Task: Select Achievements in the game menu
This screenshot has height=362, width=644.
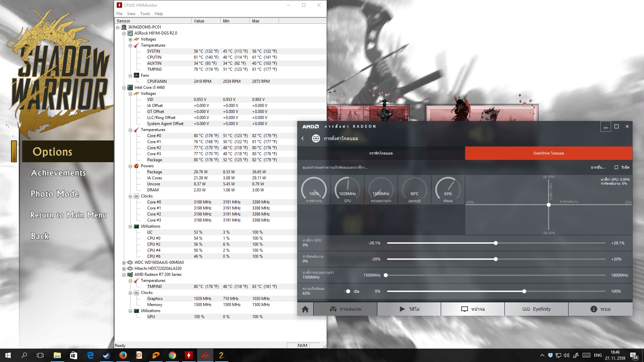Action: [58, 173]
